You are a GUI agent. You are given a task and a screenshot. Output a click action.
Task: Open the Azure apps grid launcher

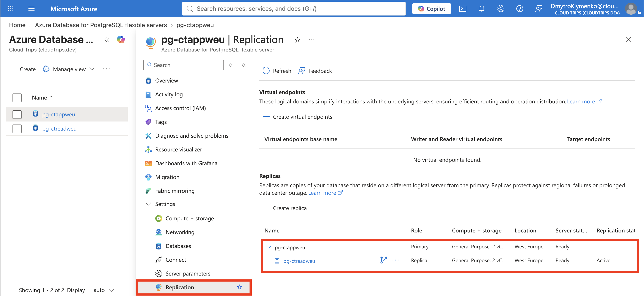[x=11, y=9]
